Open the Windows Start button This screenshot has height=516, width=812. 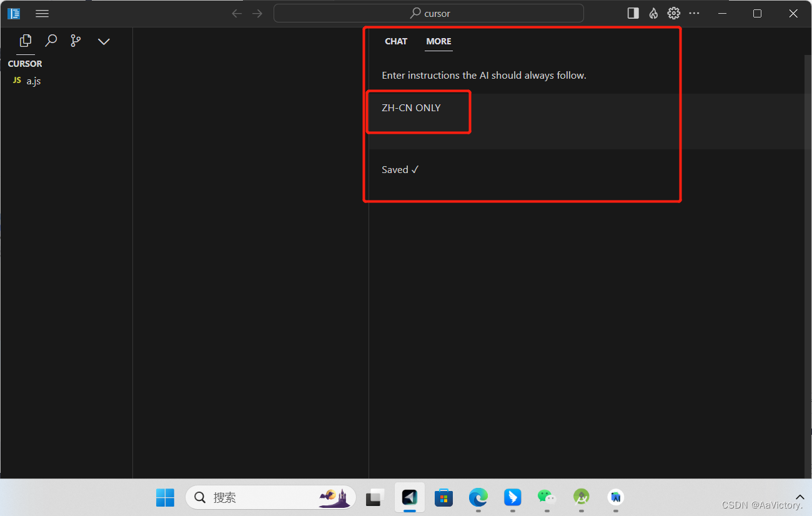click(x=165, y=497)
